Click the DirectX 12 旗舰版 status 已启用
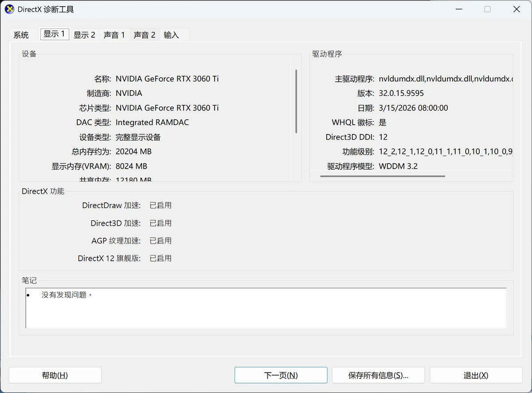The image size is (532, 393). point(160,258)
